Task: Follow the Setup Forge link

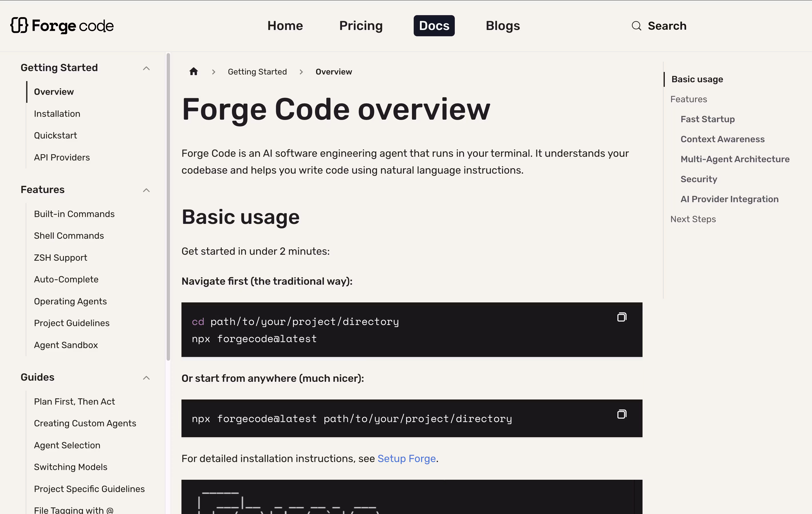Action: [x=406, y=458]
